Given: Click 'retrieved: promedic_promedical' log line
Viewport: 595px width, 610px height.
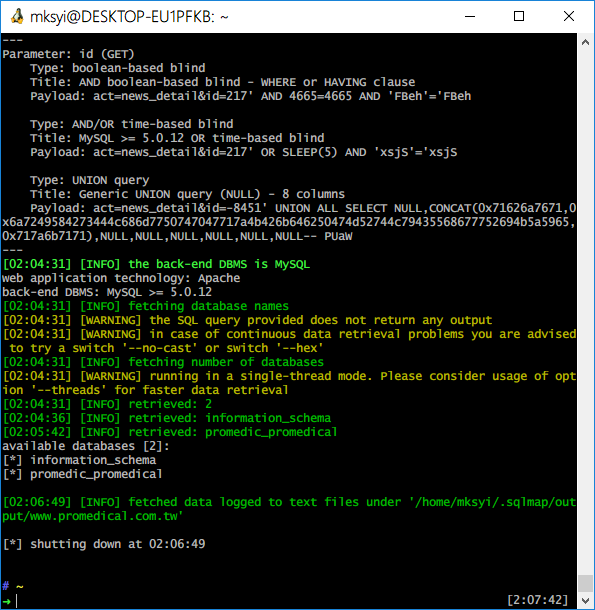Looking at the screenshot, I should [x=170, y=432].
